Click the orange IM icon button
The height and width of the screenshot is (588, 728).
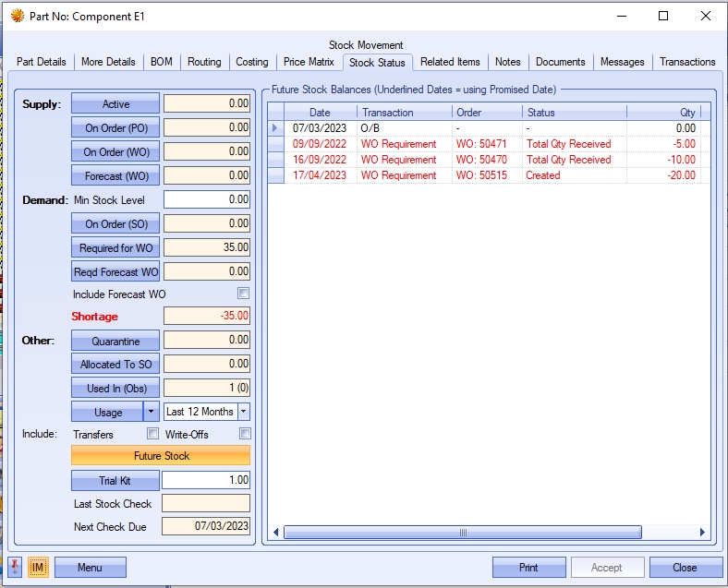click(x=38, y=567)
